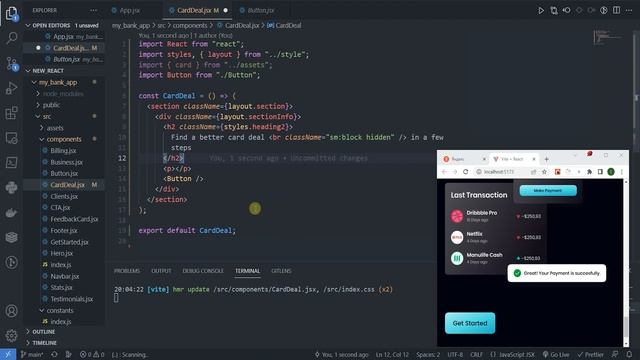
Task: Expand the assets folder
Action: click(55, 128)
